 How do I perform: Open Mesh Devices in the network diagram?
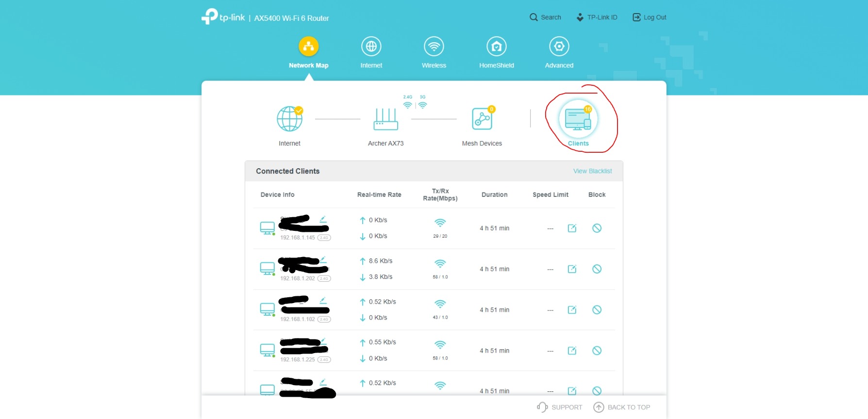482,119
